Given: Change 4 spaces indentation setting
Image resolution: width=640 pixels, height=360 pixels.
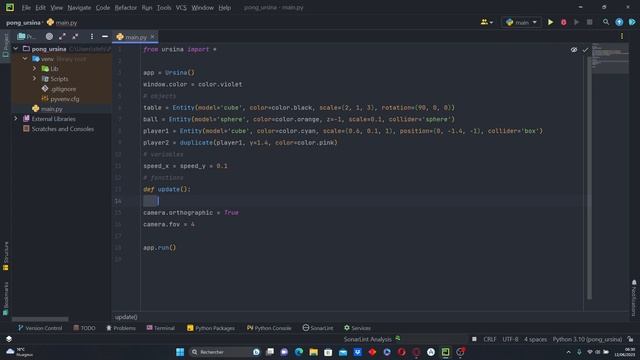Looking at the screenshot, I should tap(535, 339).
